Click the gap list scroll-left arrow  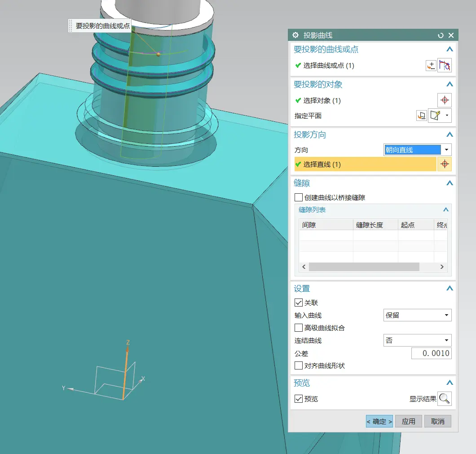pos(304,267)
